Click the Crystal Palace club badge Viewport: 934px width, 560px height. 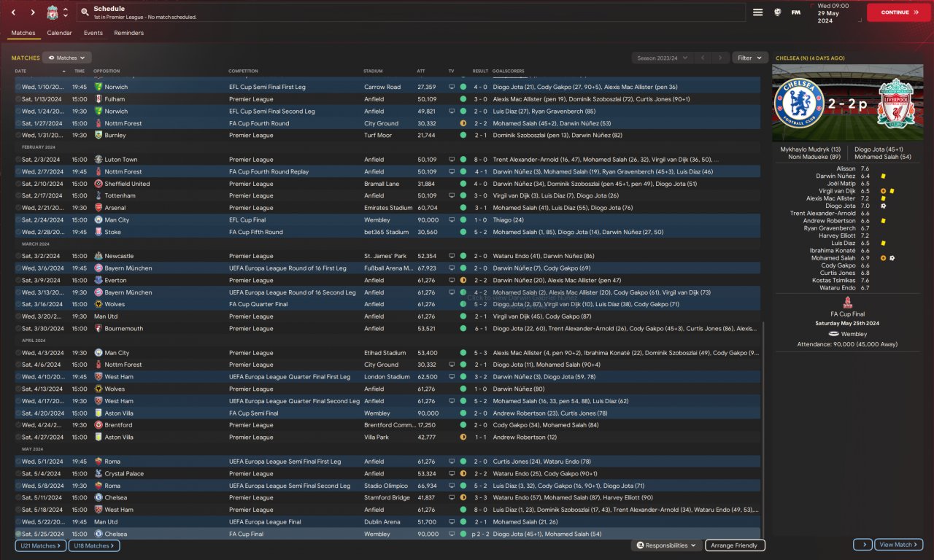click(99, 474)
